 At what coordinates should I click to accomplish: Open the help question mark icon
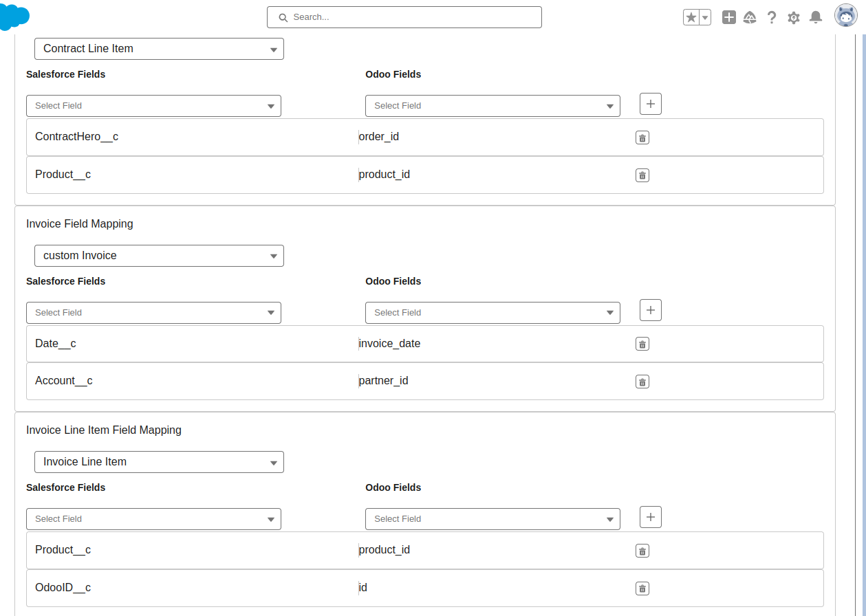pos(771,17)
